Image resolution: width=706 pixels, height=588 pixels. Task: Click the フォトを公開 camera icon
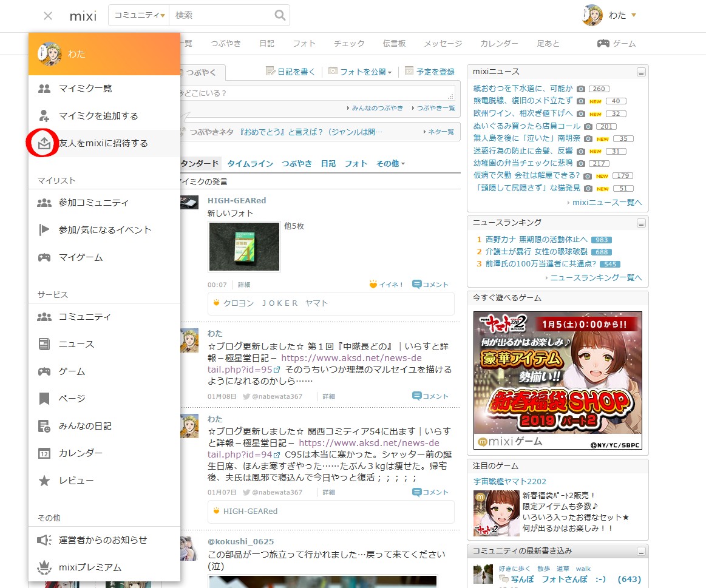tap(333, 70)
